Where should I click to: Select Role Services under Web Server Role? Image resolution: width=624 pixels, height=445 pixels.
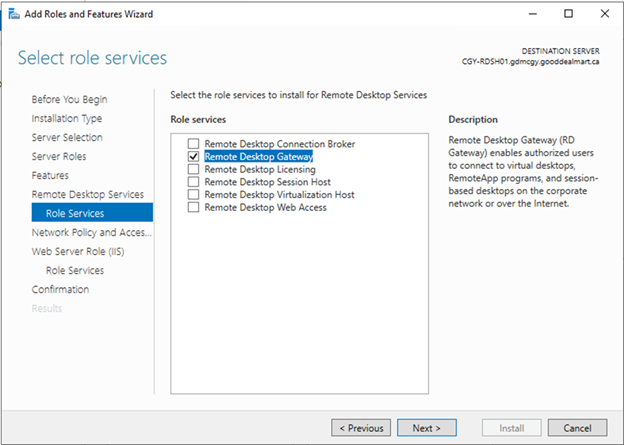click(x=75, y=271)
